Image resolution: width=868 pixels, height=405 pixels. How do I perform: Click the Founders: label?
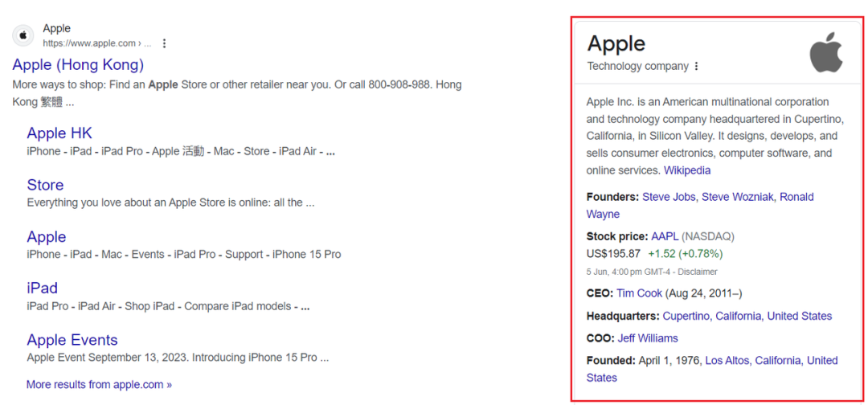coord(612,197)
